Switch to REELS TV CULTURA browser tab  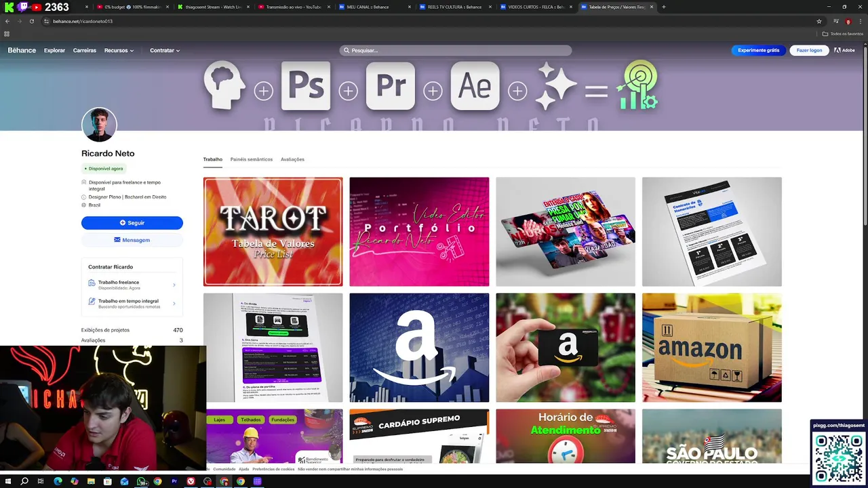click(455, 7)
